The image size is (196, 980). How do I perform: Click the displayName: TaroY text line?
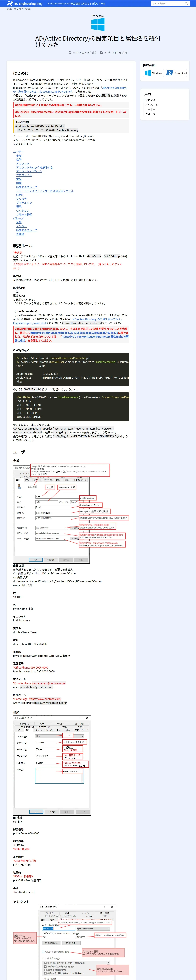[25, 632]
